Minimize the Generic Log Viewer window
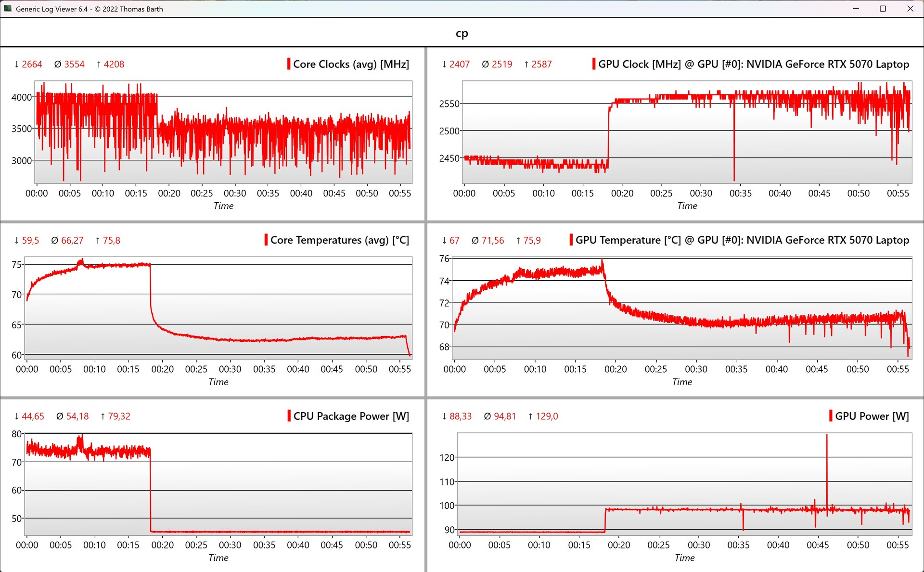Image resolution: width=924 pixels, height=572 pixels. [x=856, y=9]
